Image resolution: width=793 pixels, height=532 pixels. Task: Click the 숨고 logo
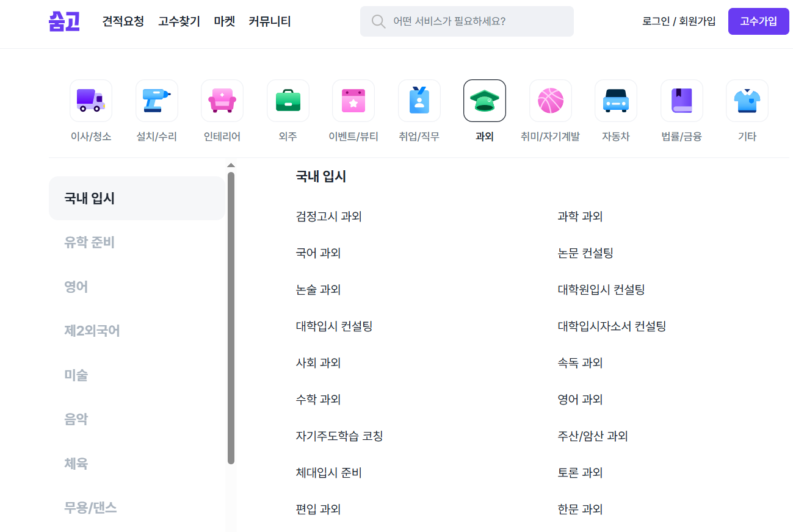click(x=63, y=20)
